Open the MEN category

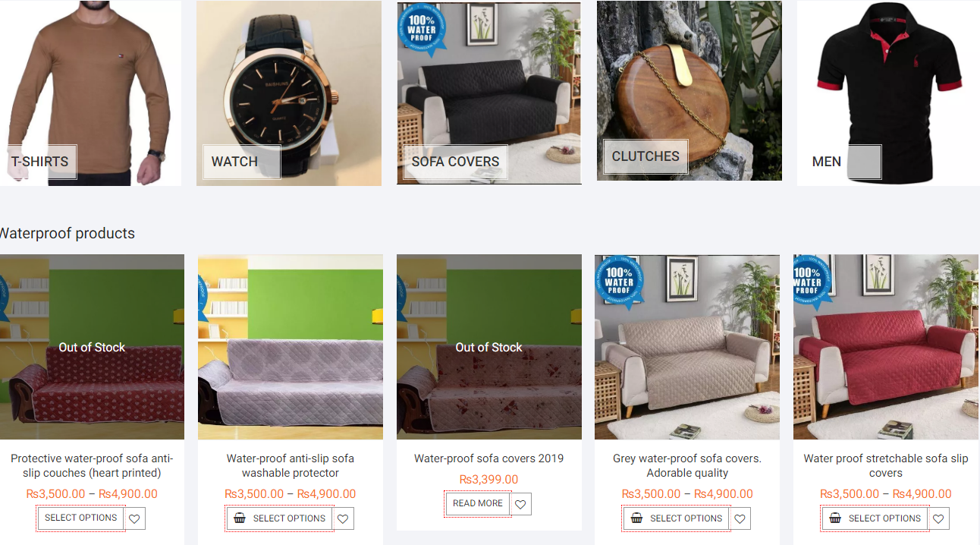(843, 162)
